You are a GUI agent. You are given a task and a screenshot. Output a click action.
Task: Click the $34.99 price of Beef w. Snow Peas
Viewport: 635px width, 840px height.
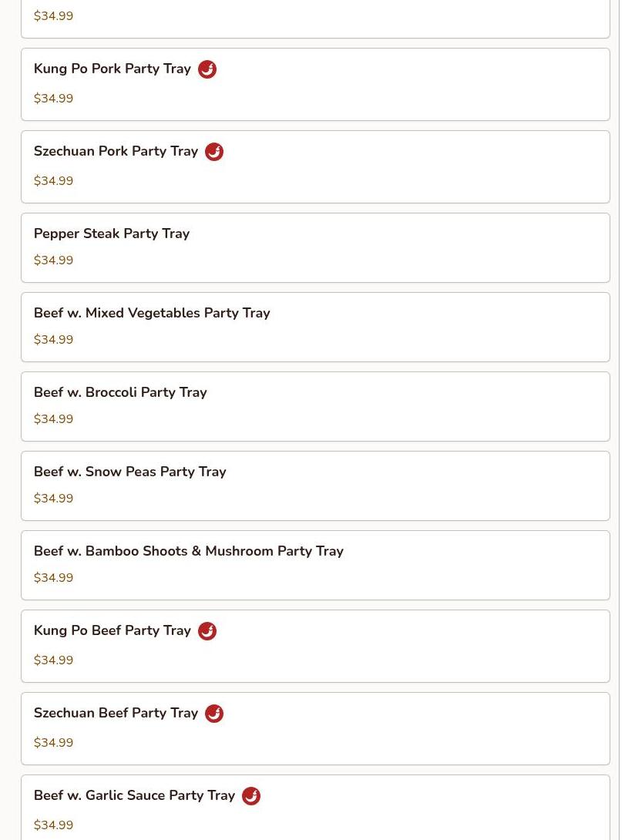pyautogui.click(x=54, y=499)
